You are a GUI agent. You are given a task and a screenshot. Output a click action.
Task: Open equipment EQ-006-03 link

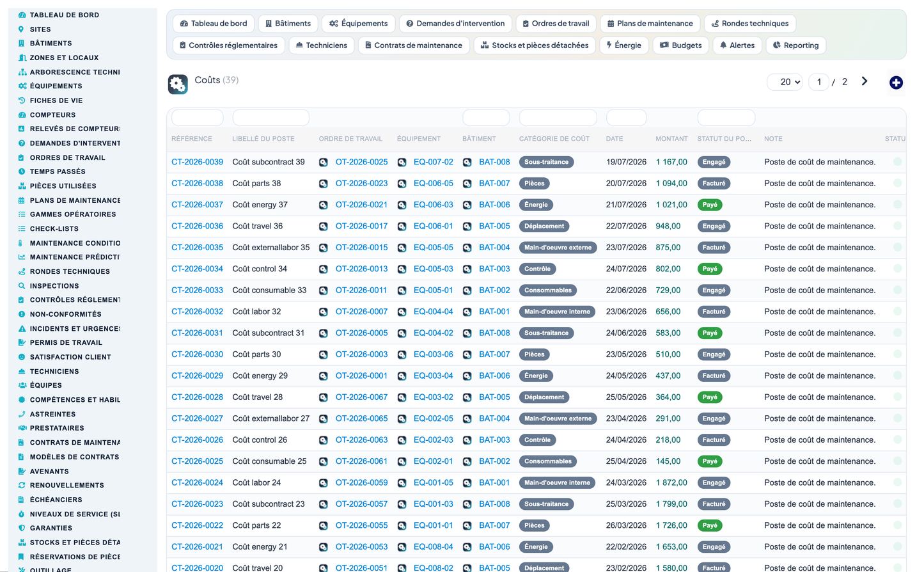point(433,205)
